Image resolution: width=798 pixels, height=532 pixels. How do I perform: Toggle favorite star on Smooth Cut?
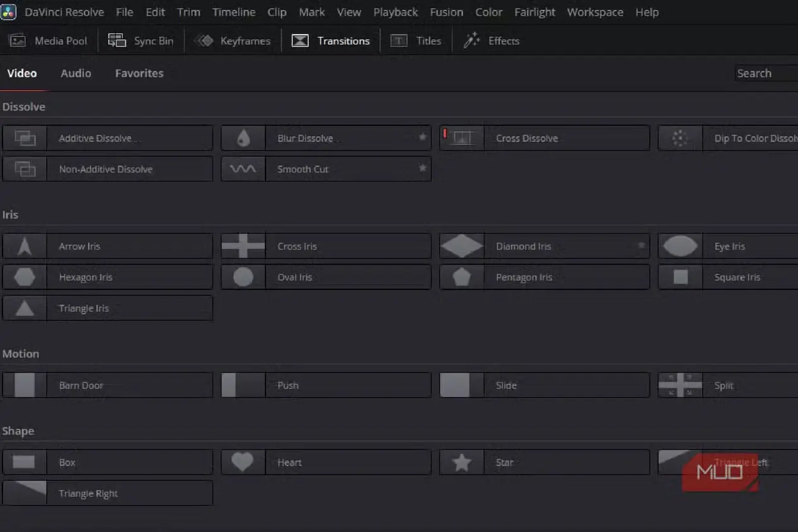422,168
